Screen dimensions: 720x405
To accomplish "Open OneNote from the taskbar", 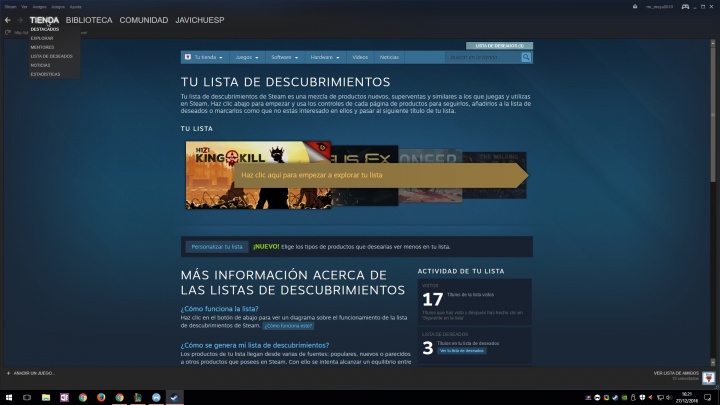I will [64, 398].
